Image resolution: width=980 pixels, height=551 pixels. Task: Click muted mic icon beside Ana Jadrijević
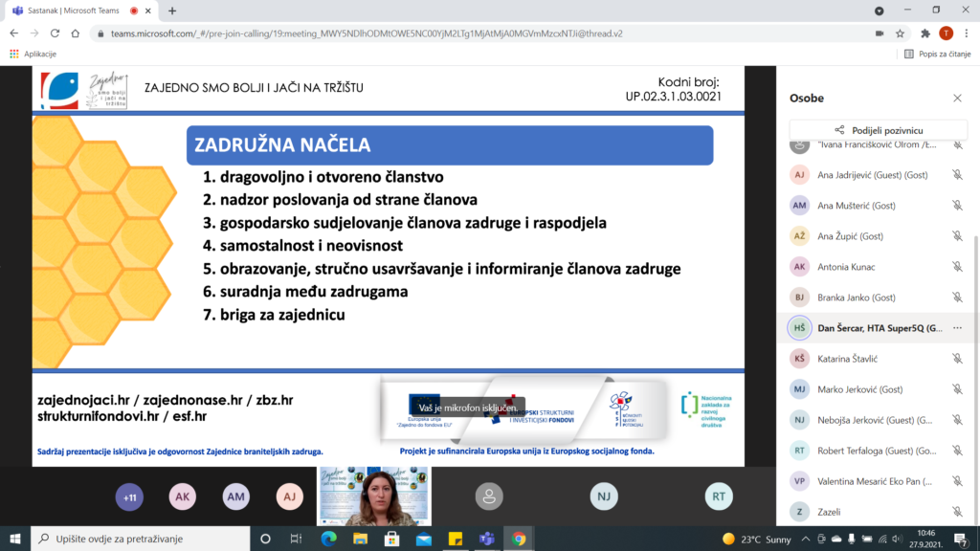point(957,175)
